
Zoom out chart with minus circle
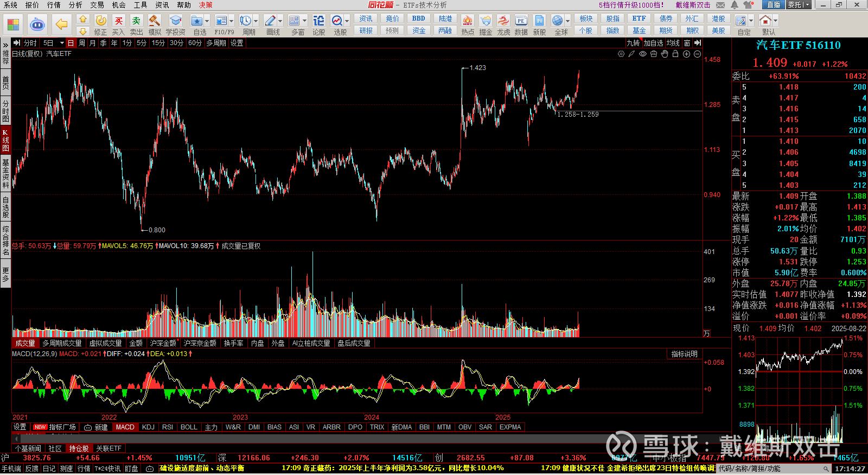pos(697,54)
